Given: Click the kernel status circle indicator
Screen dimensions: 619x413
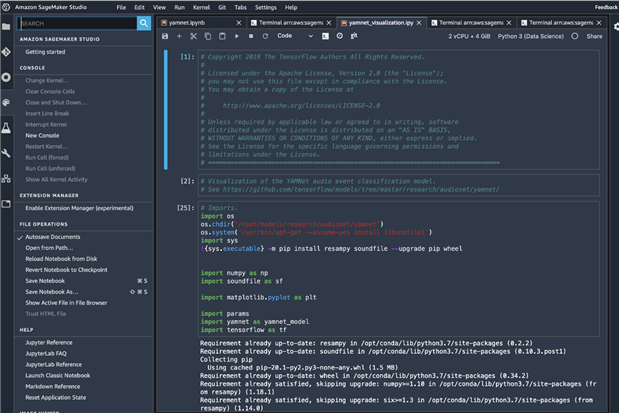Looking at the screenshot, I should [575, 36].
